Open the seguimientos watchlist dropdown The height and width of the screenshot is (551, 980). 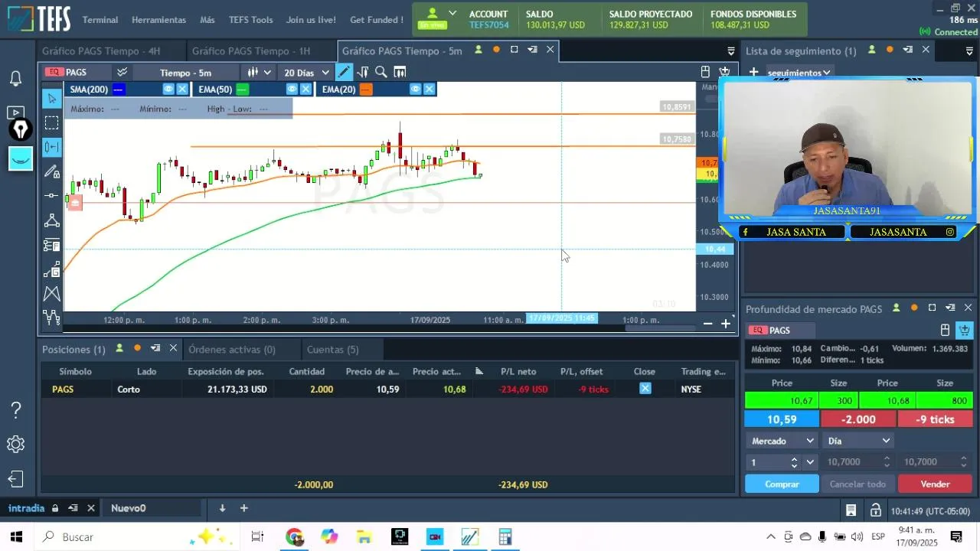pyautogui.click(x=799, y=73)
